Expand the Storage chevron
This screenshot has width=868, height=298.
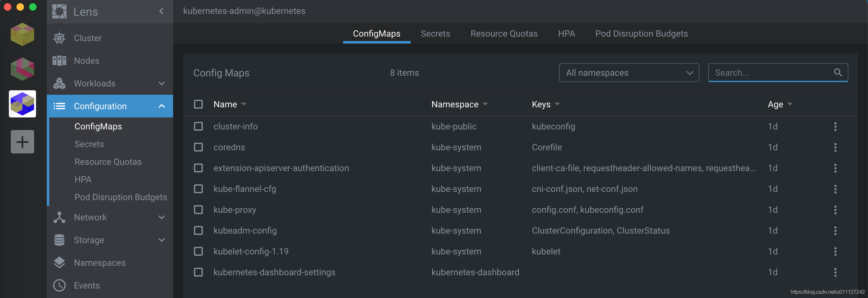coord(162,240)
